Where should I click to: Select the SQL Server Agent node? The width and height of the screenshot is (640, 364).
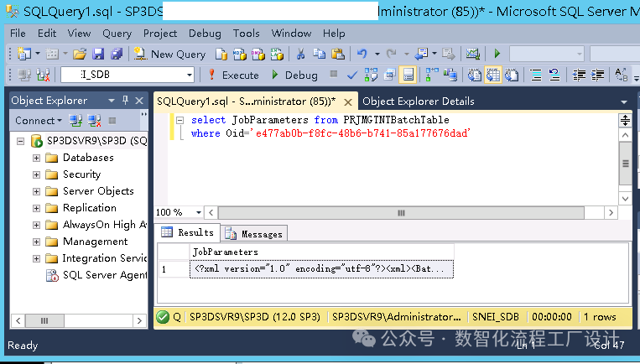tap(96, 275)
